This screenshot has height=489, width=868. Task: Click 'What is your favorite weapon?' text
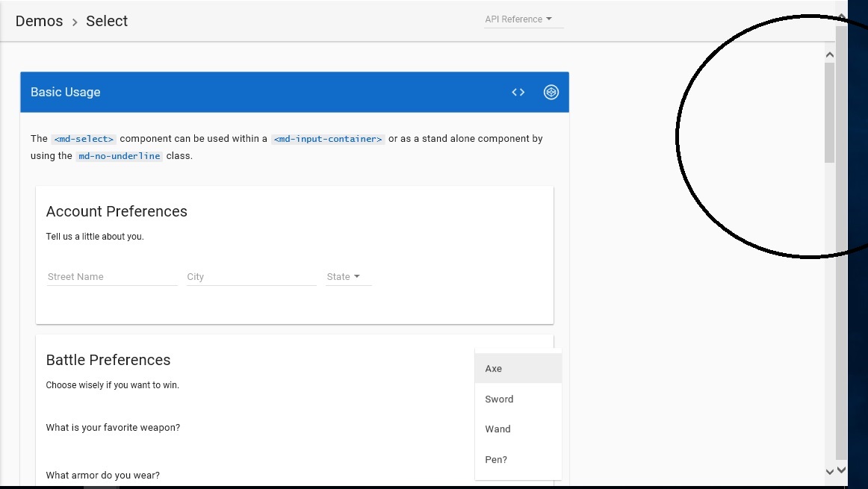(113, 428)
